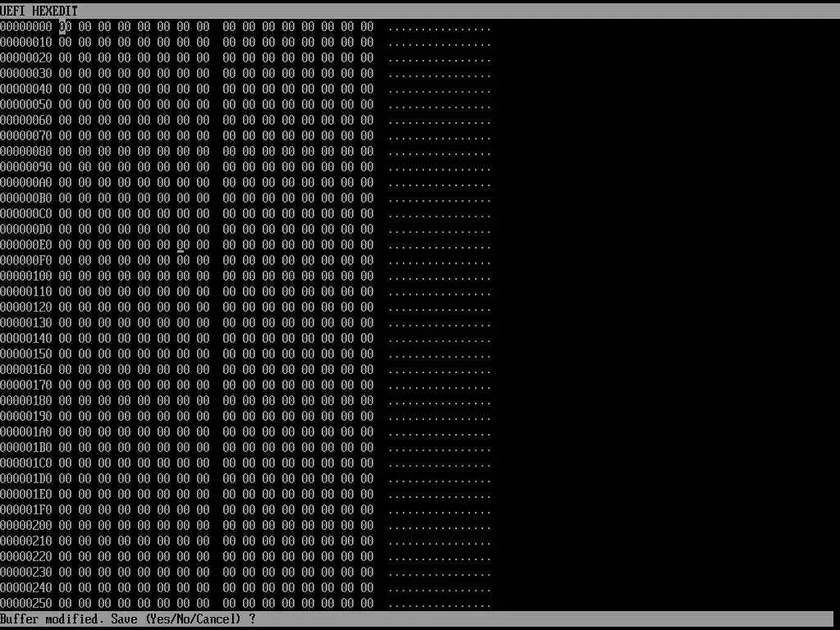The image size is (840, 630).
Task: Click the offset label 00000160
Action: (x=26, y=370)
